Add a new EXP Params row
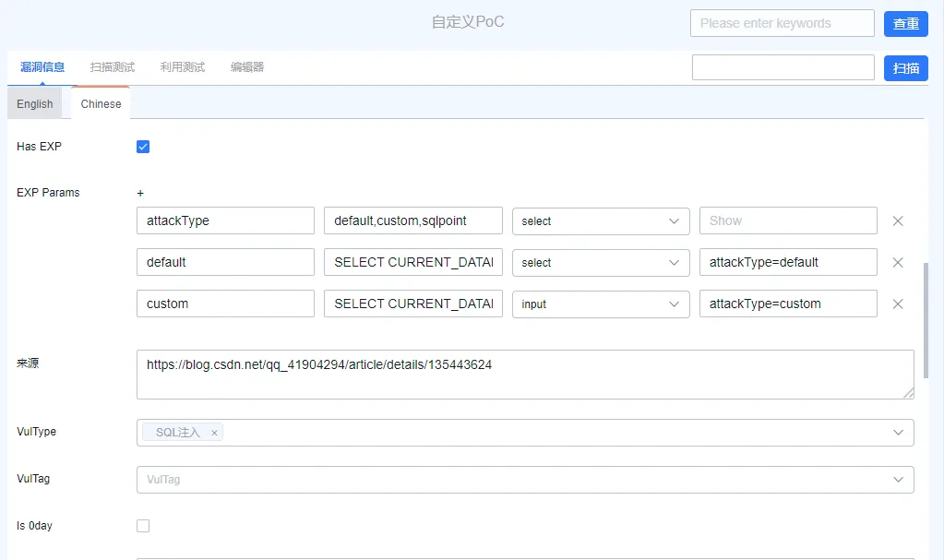 140,194
